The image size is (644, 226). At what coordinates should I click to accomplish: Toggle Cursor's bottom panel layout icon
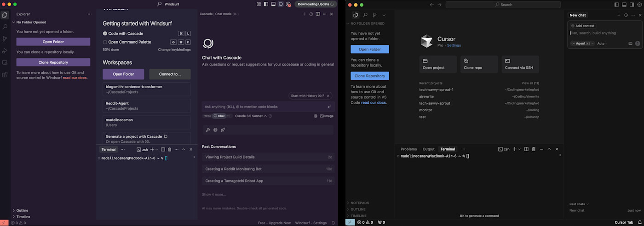click(624, 5)
